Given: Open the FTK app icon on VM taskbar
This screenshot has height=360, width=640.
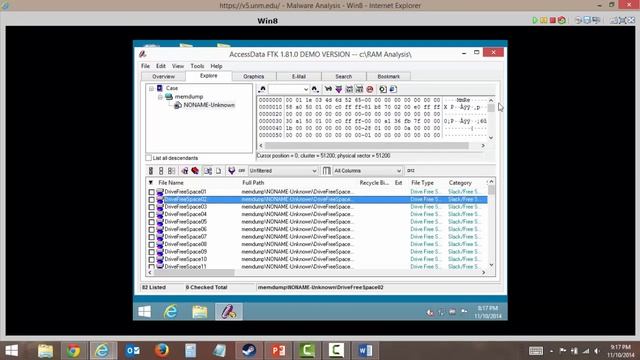Looking at the screenshot, I should [x=229, y=312].
